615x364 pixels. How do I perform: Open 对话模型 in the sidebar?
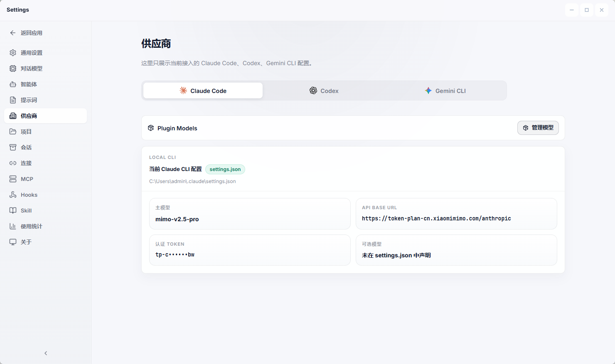(x=45, y=68)
